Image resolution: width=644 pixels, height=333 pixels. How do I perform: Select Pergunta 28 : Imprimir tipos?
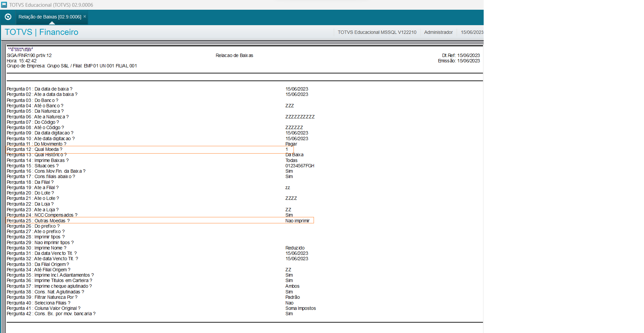36,237
